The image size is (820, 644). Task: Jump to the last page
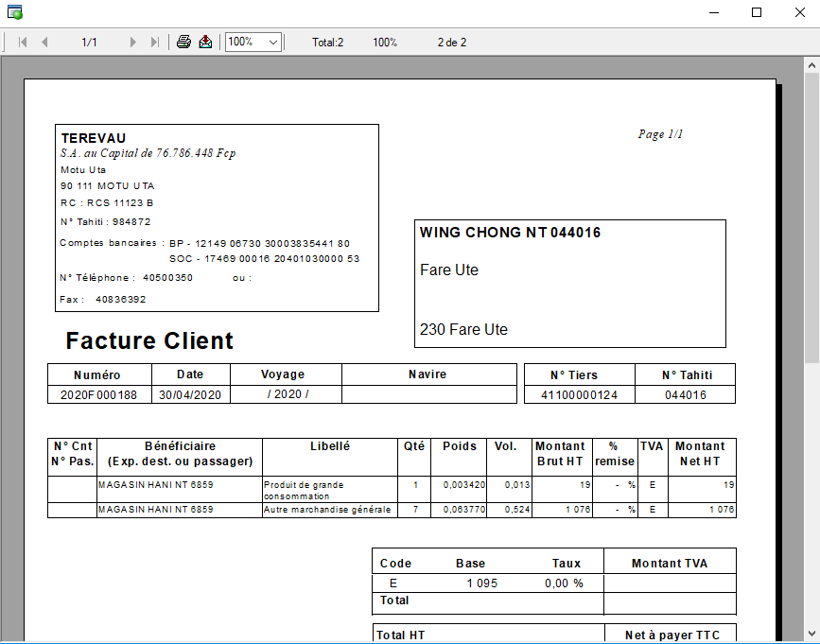(x=155, y=43)
